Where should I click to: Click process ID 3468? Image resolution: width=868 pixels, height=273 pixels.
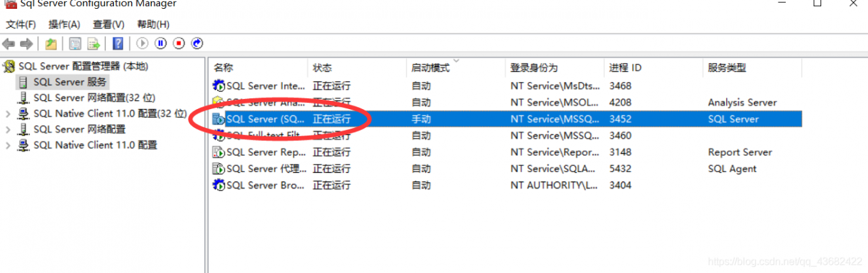pos(620,86)
